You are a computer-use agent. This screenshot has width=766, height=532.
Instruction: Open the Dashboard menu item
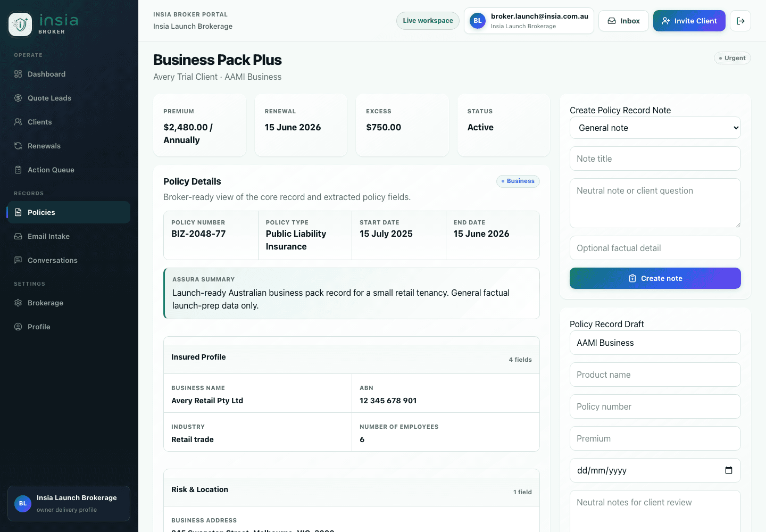[x=69, y=74]
